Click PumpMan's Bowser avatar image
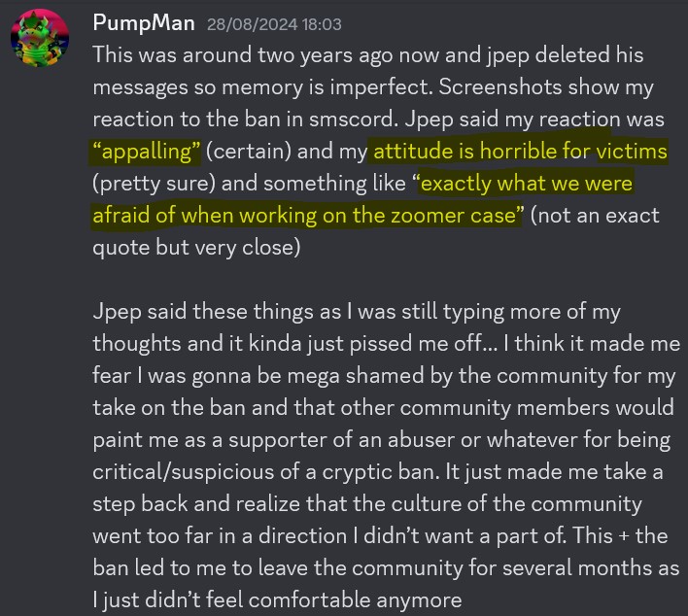The width and height of the screenshot is (688, 616). (x=39, y=39)
